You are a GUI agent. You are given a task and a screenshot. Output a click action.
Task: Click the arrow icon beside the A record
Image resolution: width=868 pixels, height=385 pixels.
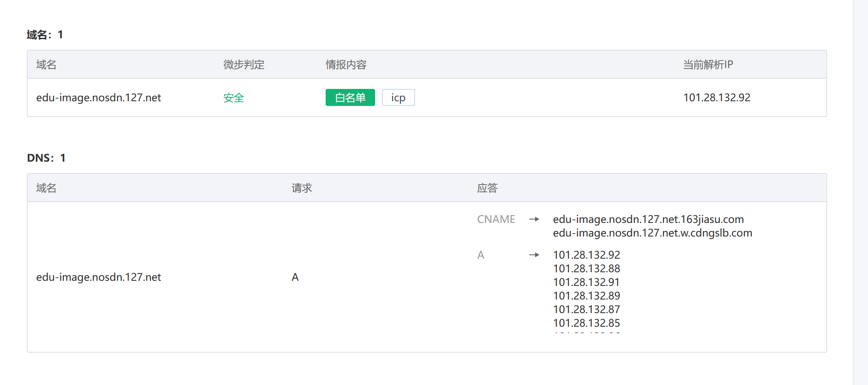(534, 255)
